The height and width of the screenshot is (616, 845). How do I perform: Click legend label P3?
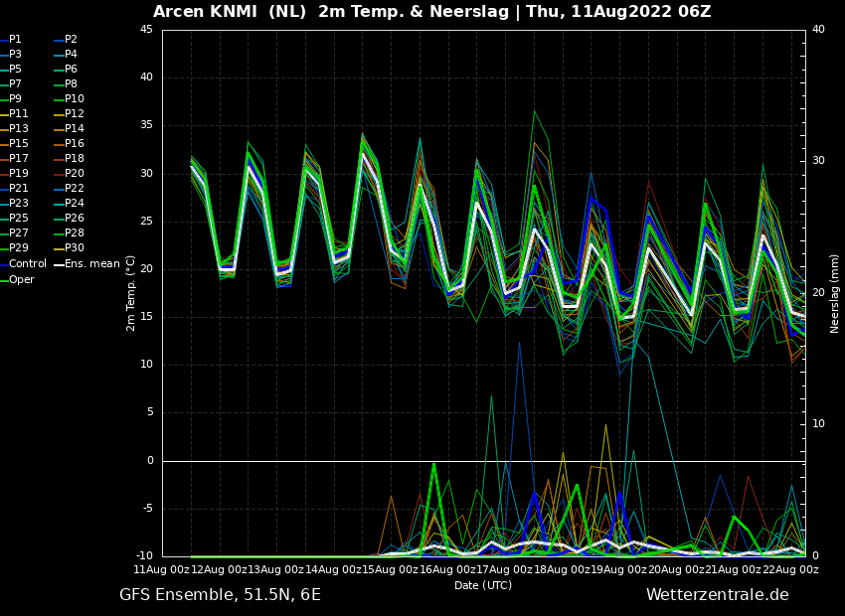[x=15, y=54]
